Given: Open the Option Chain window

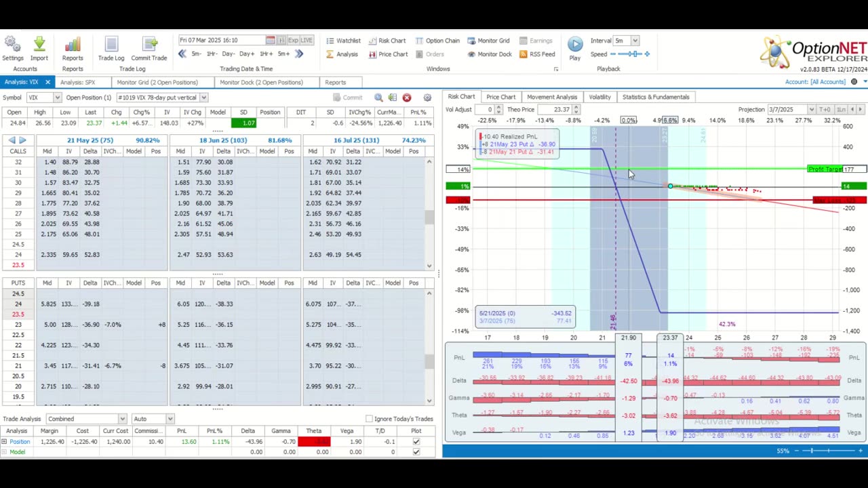Looking at the screenshot, I should coord(437,41).
